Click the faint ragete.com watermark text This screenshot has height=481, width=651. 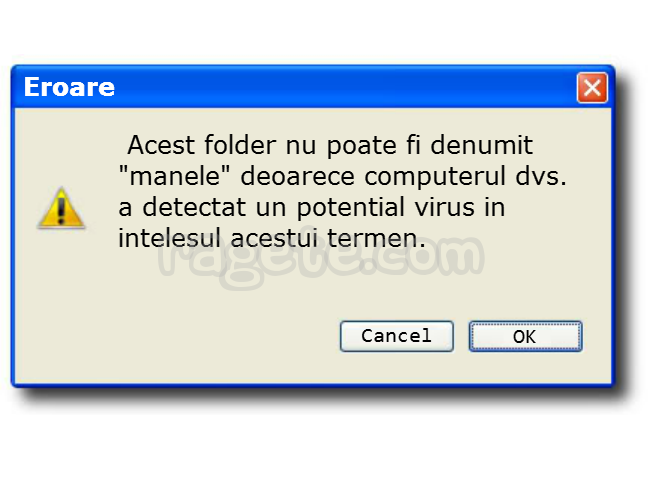(x=321, y=258)
